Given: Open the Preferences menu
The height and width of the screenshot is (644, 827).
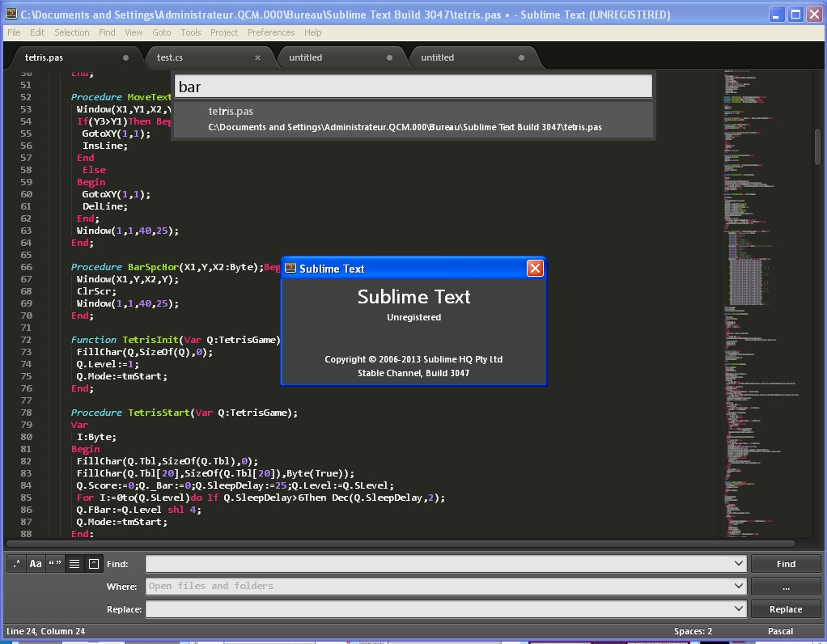Looking at the screenshot, I should [271, 32].
